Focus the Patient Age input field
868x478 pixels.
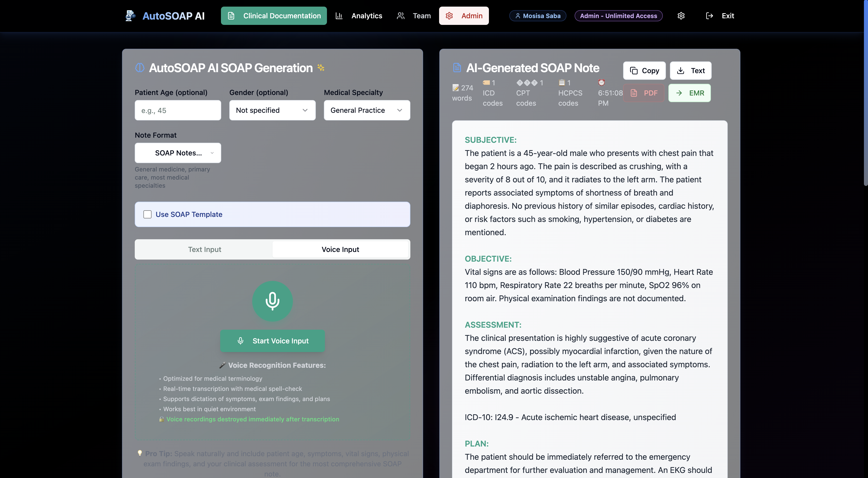click(178, 110)
